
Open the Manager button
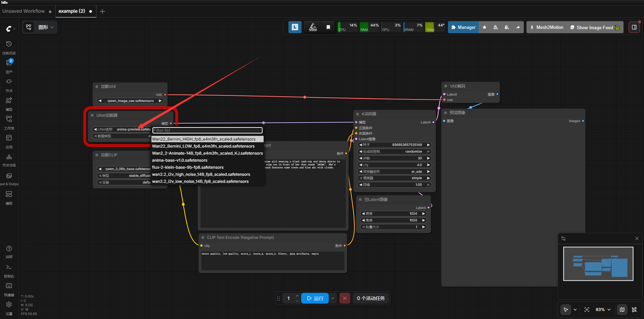463,27
